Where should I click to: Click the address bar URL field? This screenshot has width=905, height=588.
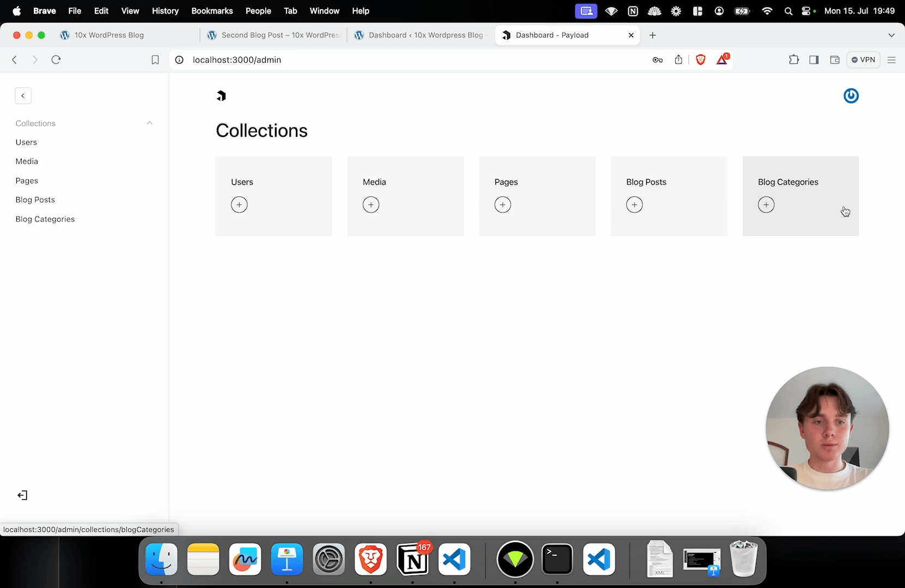381,60
